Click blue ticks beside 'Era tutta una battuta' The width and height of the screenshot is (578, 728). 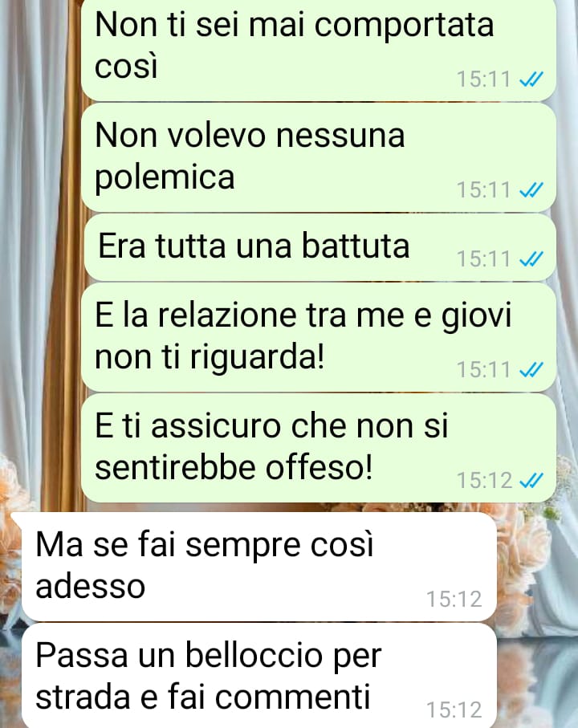(531, 259)
